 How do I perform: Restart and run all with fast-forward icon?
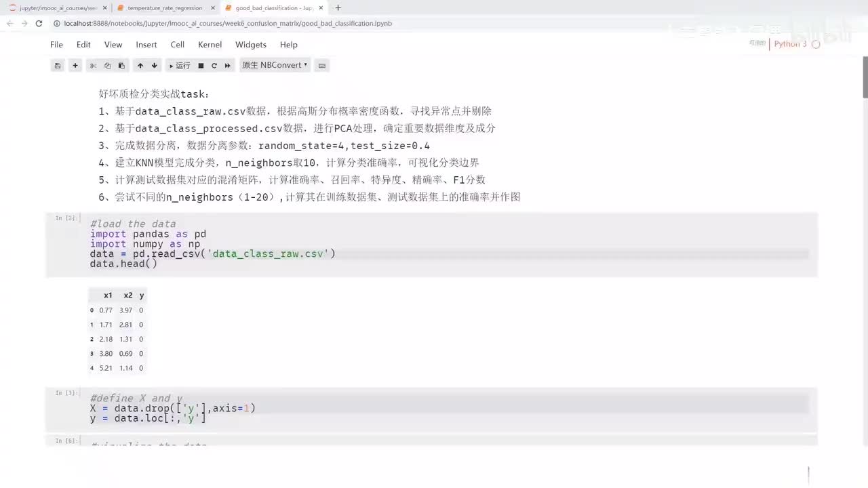tap(228, 66)
